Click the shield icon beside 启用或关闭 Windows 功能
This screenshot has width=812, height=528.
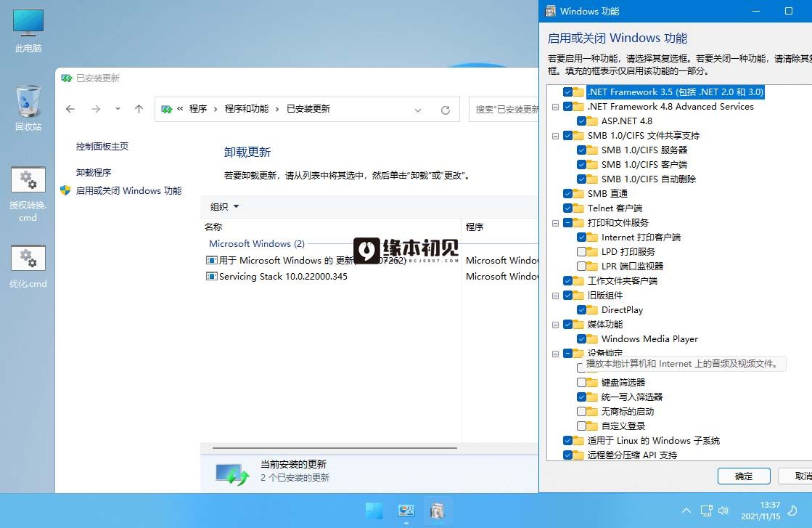tap(65, 190)
